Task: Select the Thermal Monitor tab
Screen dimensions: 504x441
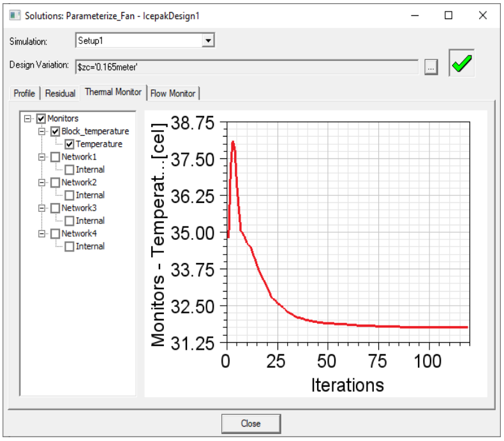Action: (113, 93)
